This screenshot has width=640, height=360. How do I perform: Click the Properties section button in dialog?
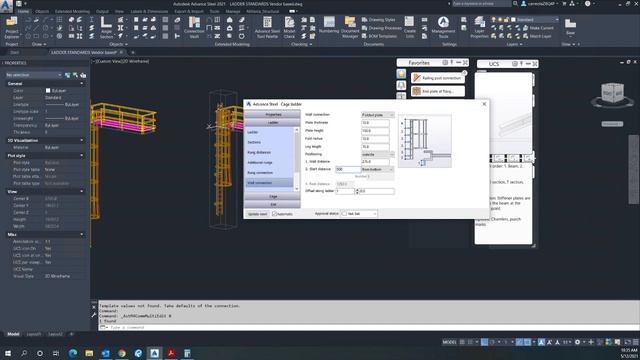click(x=273, y=115)
